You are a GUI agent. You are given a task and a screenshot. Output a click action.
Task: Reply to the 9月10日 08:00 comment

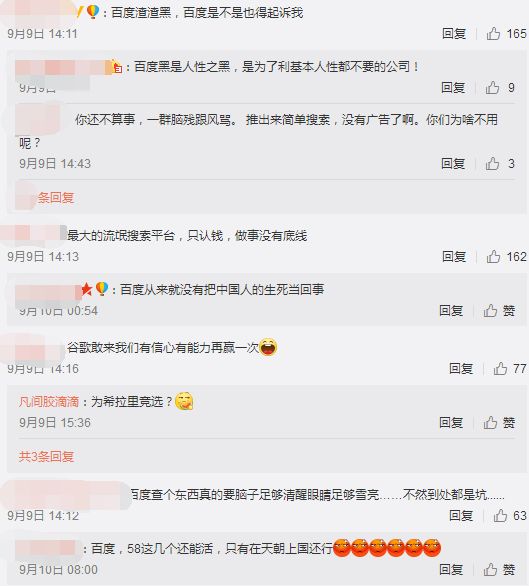point(451,570)
